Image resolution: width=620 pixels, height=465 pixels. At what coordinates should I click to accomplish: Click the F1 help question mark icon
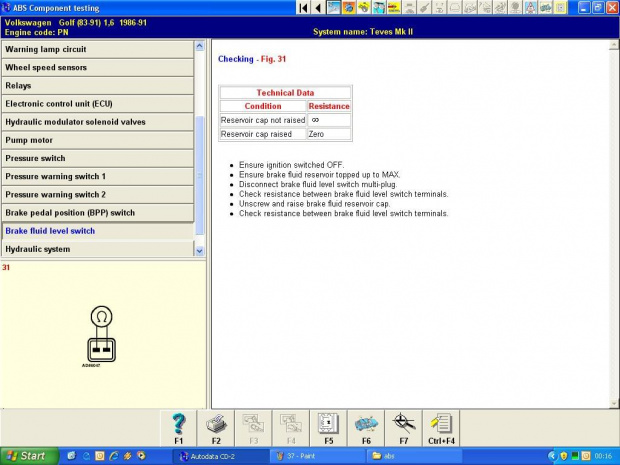point(179,427)
